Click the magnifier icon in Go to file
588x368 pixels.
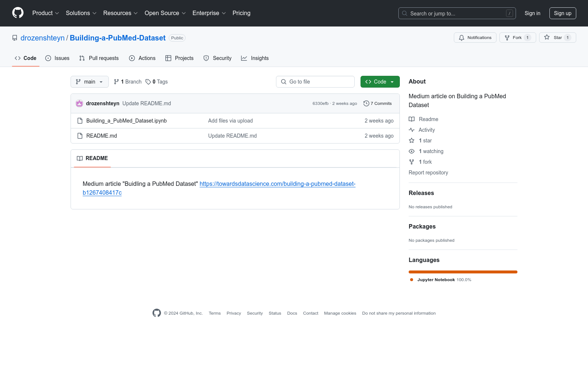point(284,82)
